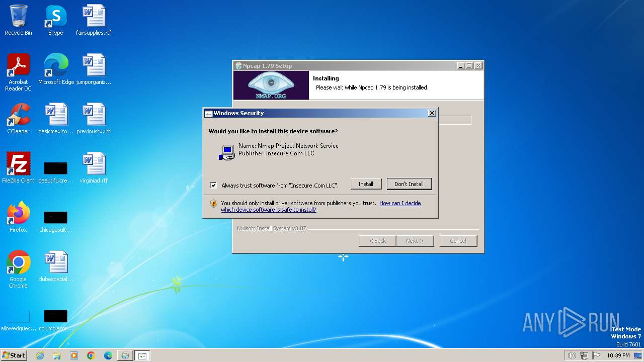
Task: Click the Npcap installation progress bar
Action: pos(455,120)
